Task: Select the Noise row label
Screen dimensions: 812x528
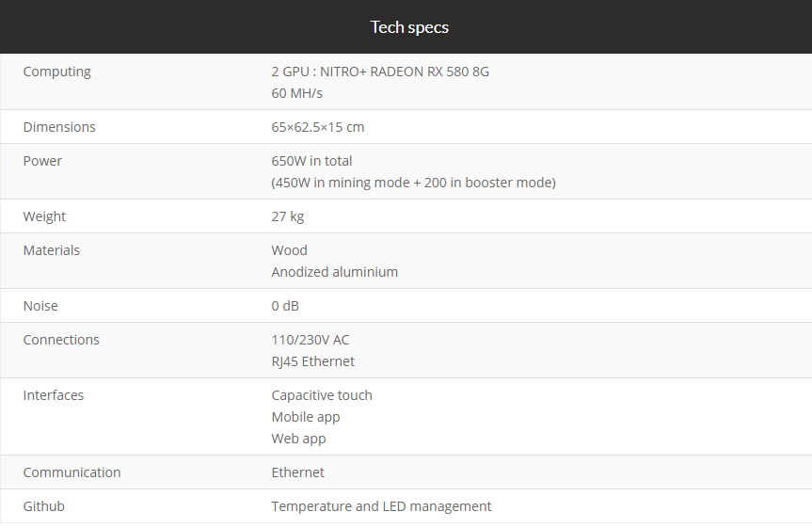Action: [x=40, y=306]
